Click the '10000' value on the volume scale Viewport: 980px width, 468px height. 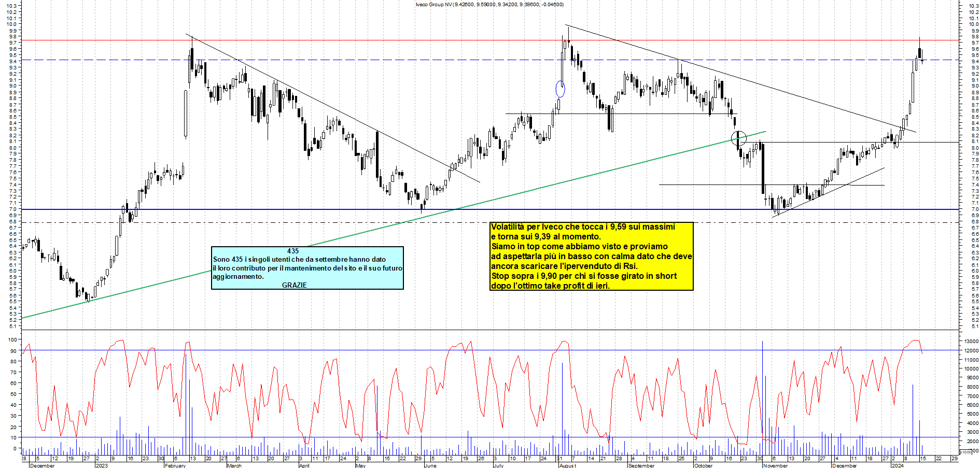pos(971,369)
